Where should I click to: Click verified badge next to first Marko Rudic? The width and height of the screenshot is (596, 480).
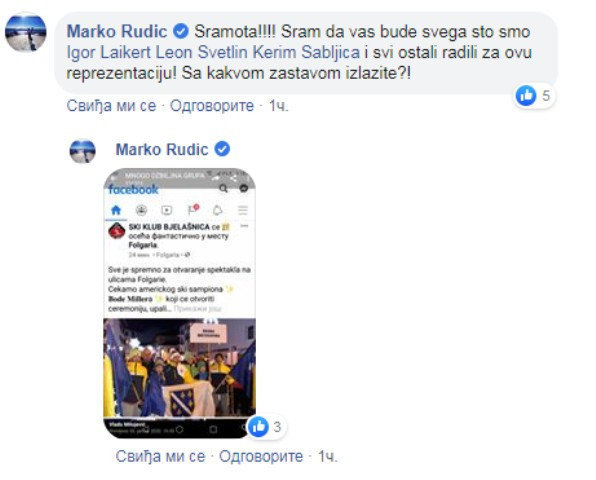pyautogui.click(x=181, y=31)
